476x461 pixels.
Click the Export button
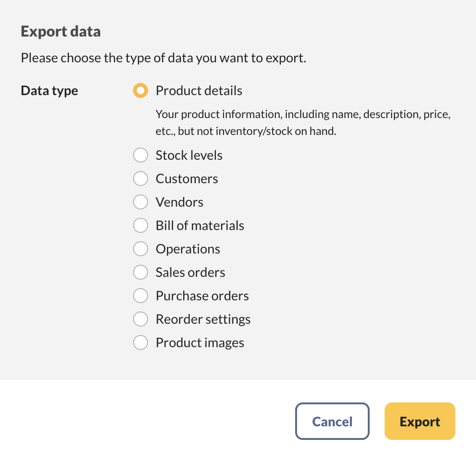420,421
